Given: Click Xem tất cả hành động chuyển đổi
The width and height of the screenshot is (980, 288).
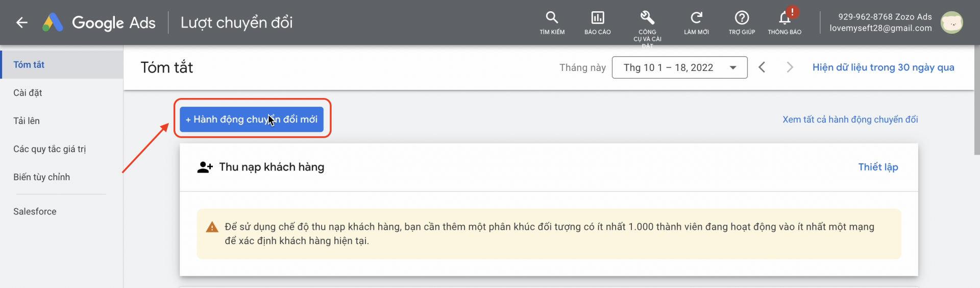Looking at the screenshot, I should pos(850,119).
